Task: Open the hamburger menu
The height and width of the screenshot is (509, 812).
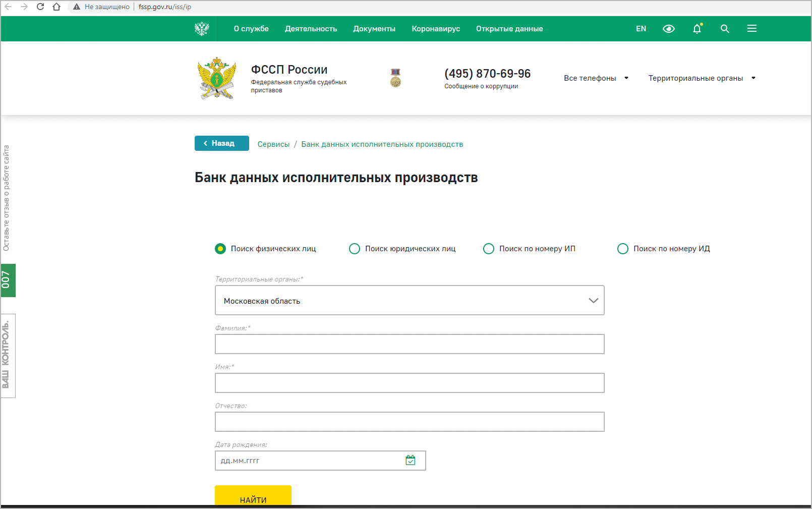Action: pyautogui.click(x=752, y=29)
